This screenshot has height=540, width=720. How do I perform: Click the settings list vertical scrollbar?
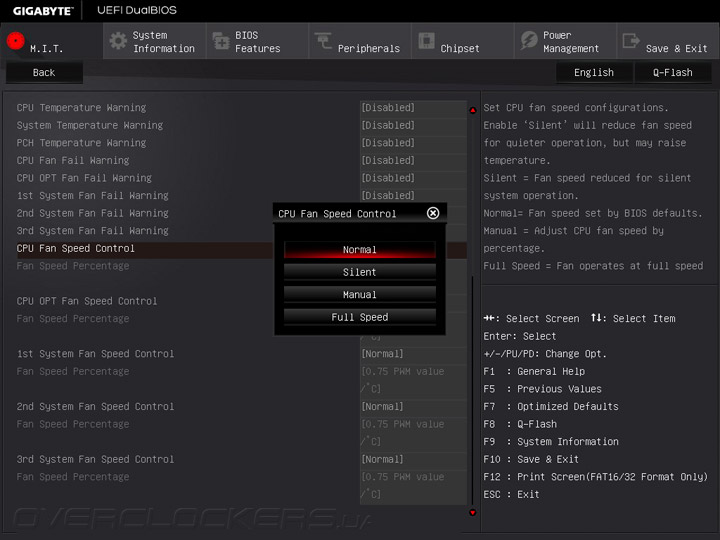(x=472, y=390)
